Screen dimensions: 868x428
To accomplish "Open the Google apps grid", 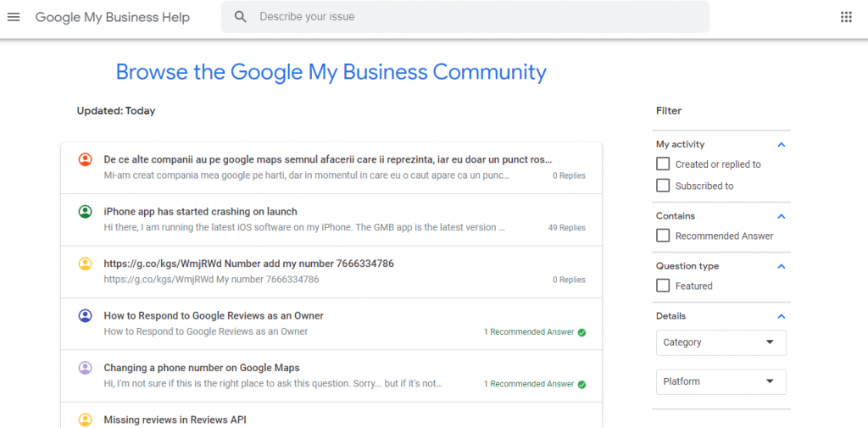I will point(846,17).
